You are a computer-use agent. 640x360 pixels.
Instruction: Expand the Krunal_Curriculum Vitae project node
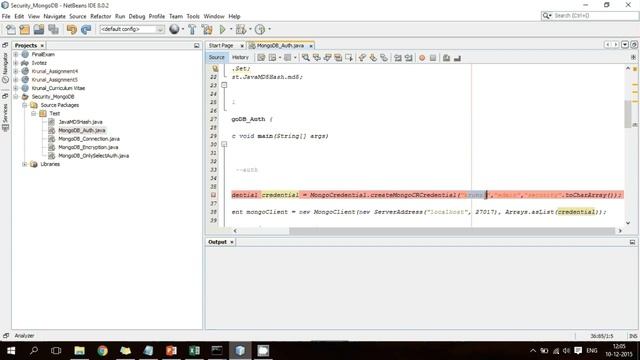pos(16,88)
